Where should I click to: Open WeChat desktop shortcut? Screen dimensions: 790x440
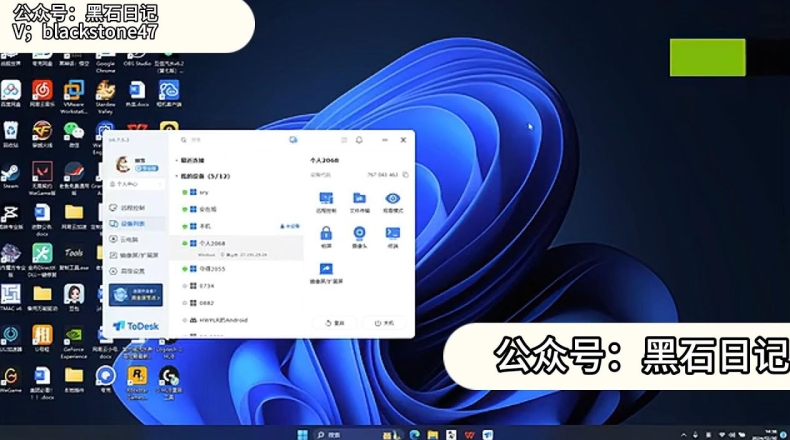pyautogui.click(x=74, y=135)
